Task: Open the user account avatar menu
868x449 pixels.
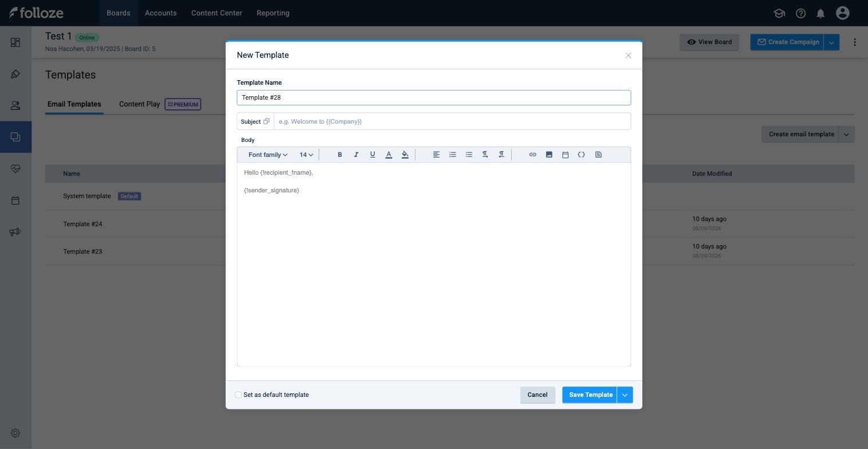Action: pos(842,13)
